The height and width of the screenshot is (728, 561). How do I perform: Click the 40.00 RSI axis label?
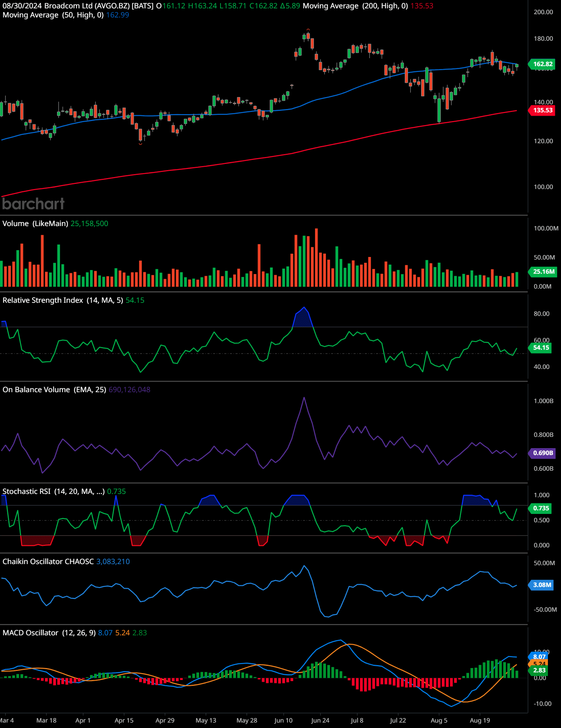coord(541,367)
